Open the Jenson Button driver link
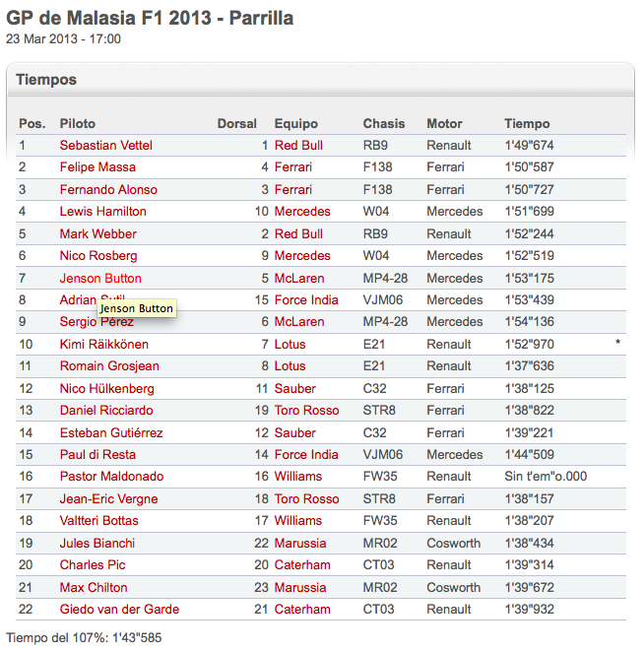The image size is (644, 652). (x=100, y=278)
